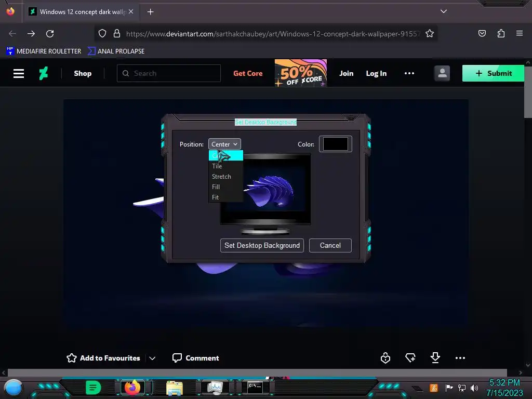Image resolution: width=532 pixels, height=399 pixels.
Task: Open the tracking protection shield icon
Action: click(x=102, y=34)
